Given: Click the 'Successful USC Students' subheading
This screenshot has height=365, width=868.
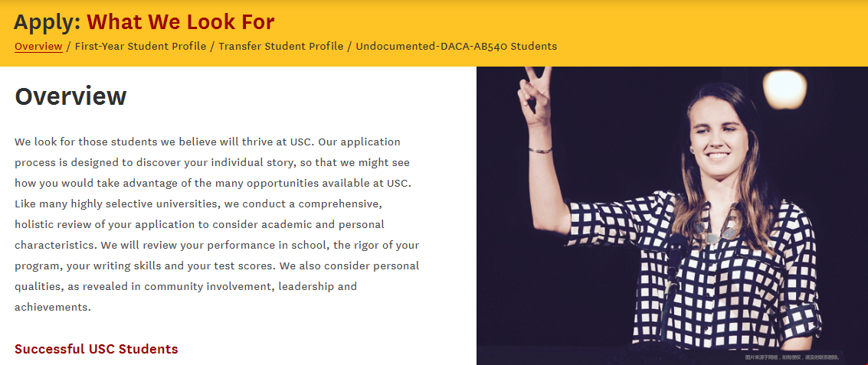Looking at the screenshot, I should tap(97, 349).
